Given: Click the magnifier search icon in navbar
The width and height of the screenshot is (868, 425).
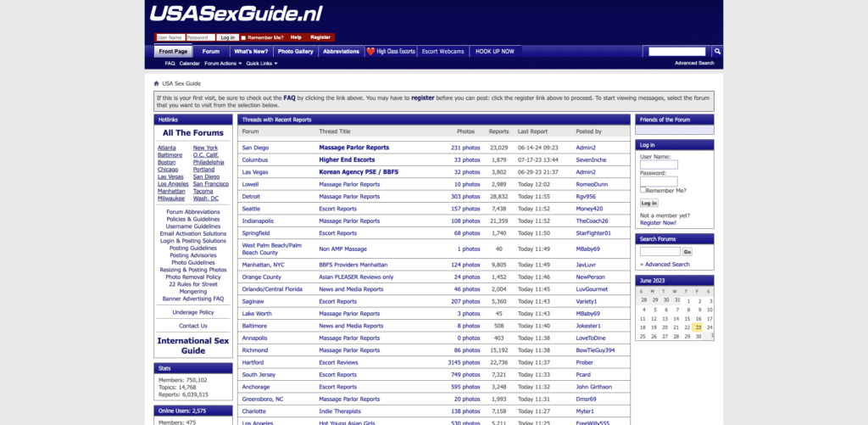Looking at the screenshot, I should pyautogui.click(x=717, y=52).
